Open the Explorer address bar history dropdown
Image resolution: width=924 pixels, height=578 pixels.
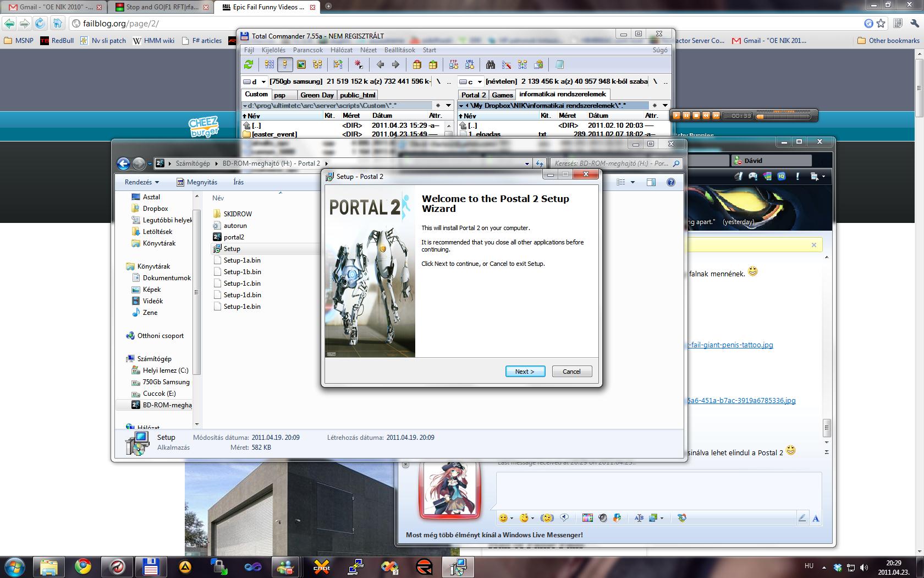[527, 163]
